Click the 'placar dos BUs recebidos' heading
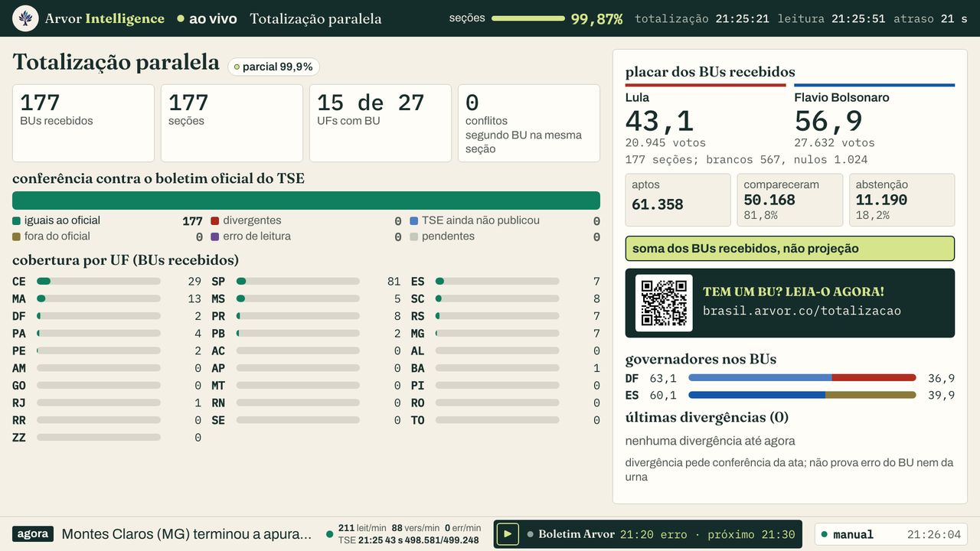Screen dimensions: 980x551 tap(710, 72)
